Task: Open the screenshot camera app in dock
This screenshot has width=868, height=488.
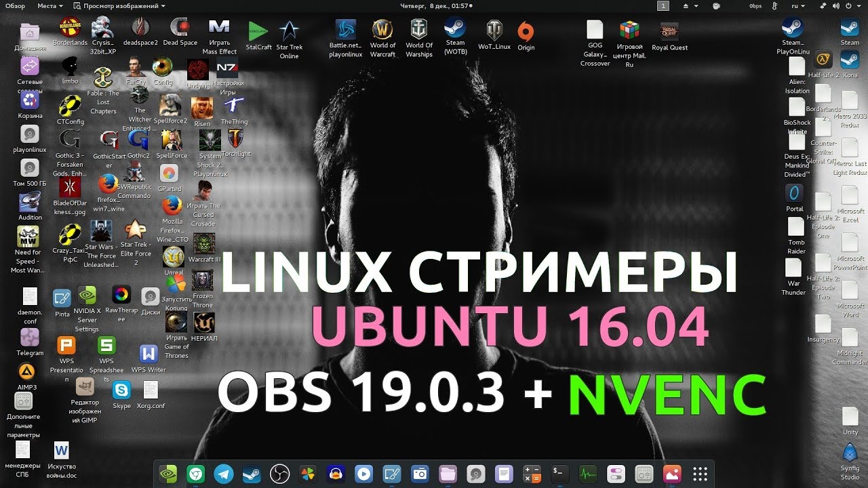Action: pos(420,474)
